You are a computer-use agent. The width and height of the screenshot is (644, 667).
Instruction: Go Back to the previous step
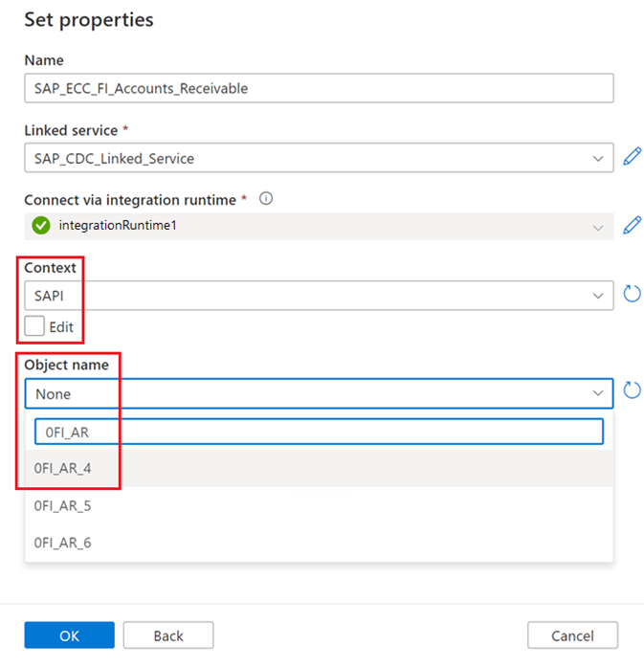pyautogui.click(x=168, y=635)
